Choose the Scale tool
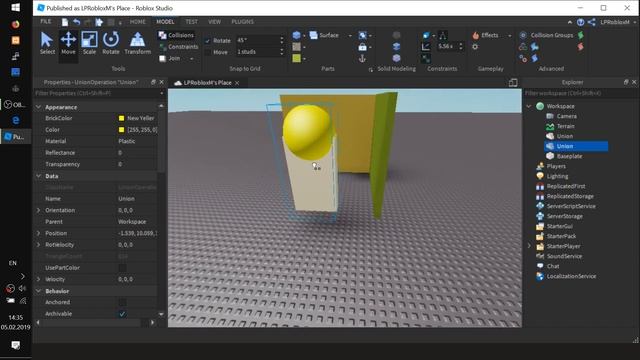The height and width of the screenshot is (360, 640). [x=89, y=43]
